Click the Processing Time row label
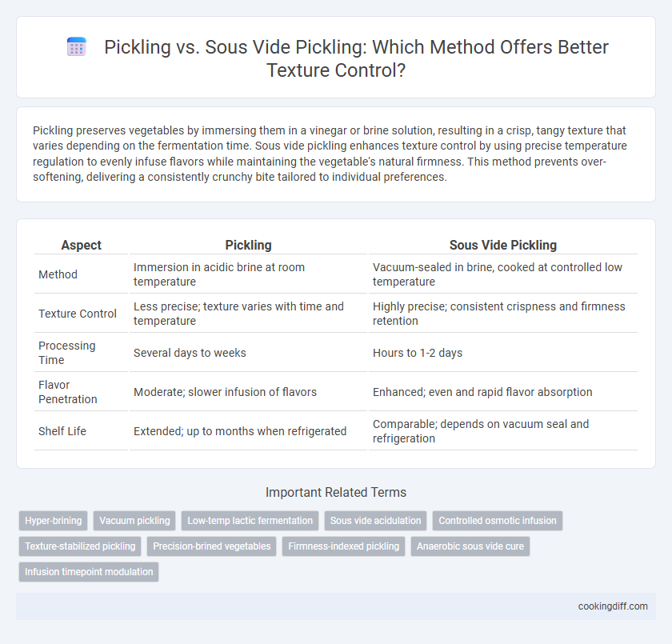 coord(67,353)
